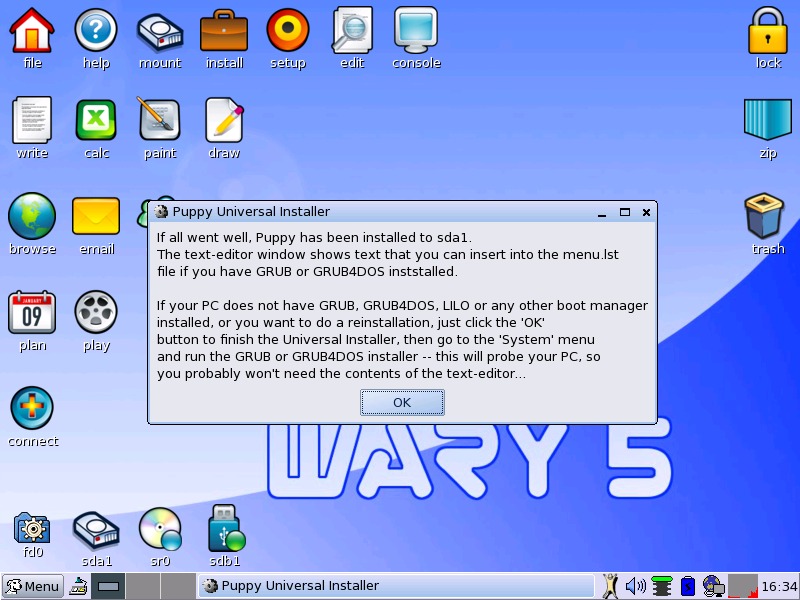
Task: Launch the console terminal icon
Action: 416,33
